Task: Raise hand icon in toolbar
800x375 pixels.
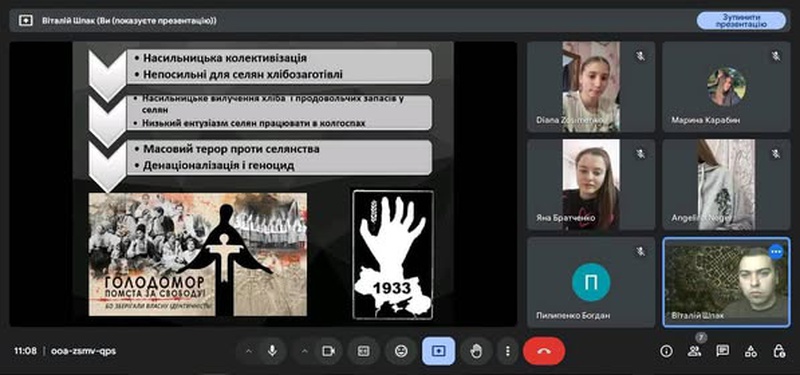Action: [x=477, y=351]
